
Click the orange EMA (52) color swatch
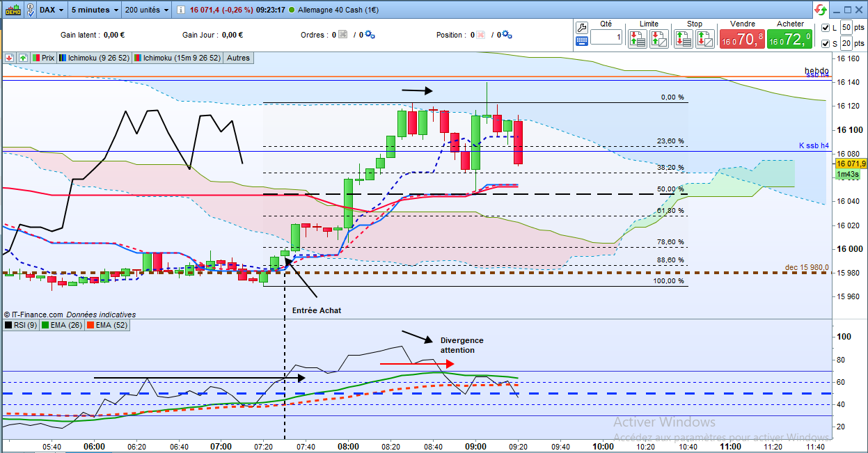point(90,325)
